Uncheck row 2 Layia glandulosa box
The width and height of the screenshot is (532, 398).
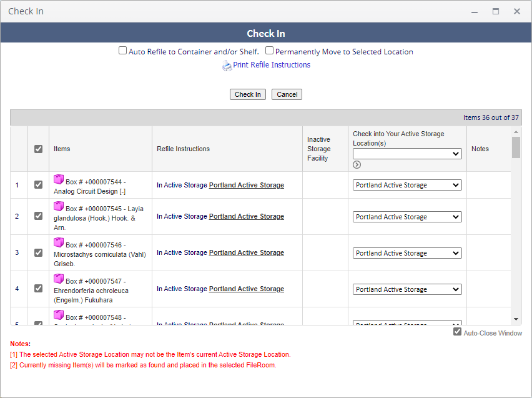pos(38,216)
